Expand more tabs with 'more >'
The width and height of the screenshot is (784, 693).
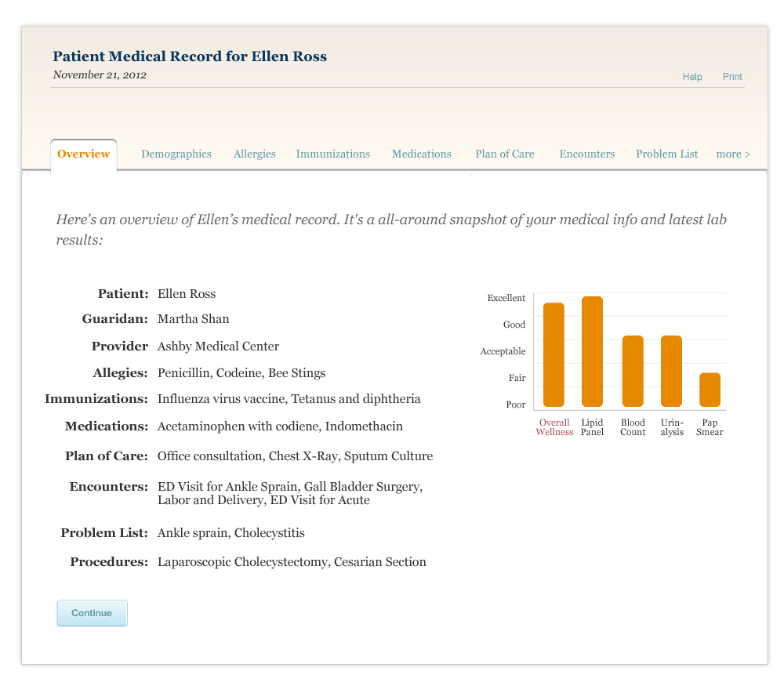click(733, 154)
